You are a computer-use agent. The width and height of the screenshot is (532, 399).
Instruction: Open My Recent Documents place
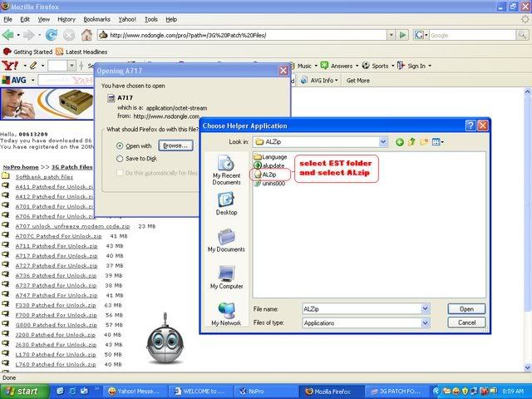226,170
